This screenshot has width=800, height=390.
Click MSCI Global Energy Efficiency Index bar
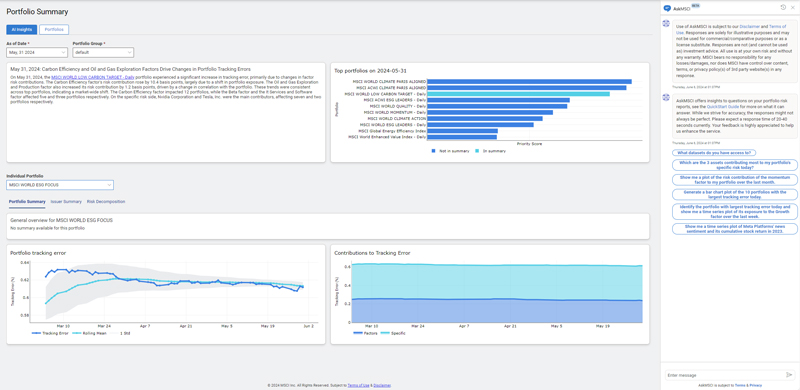462,131
